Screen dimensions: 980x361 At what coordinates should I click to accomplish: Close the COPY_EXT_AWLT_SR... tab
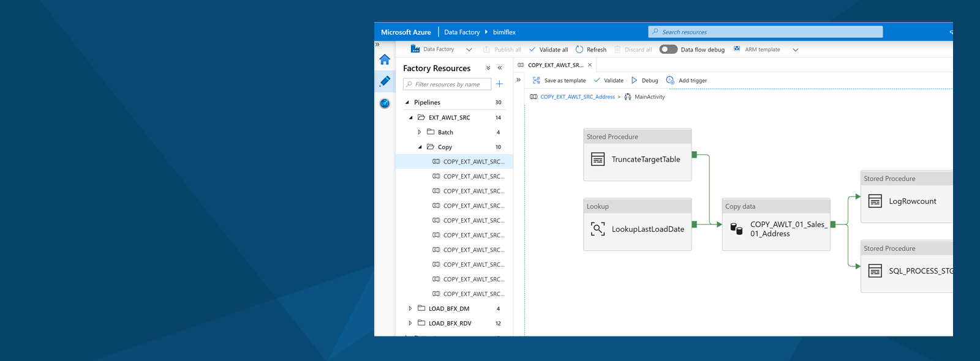pos(590,65)
